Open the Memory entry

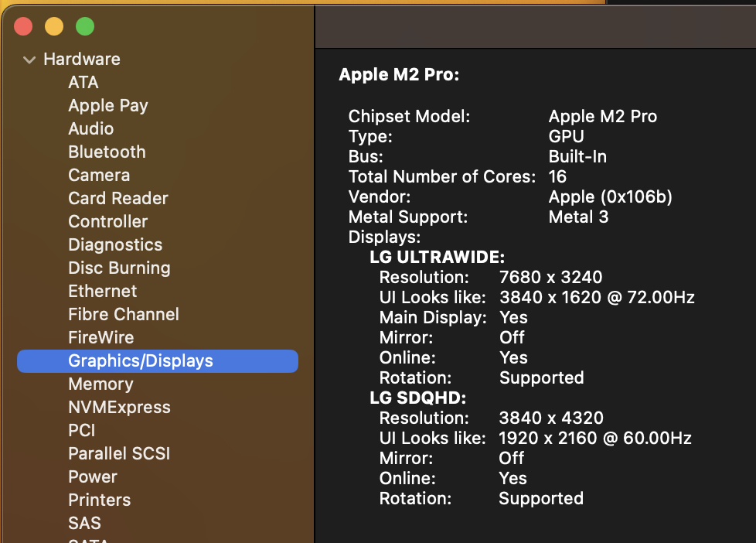coord(100,384)
